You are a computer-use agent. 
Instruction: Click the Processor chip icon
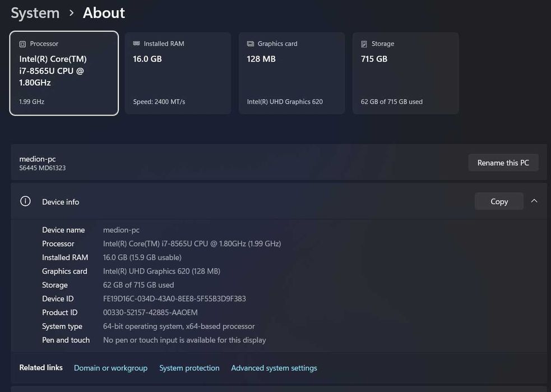click(x=22, y=44)
